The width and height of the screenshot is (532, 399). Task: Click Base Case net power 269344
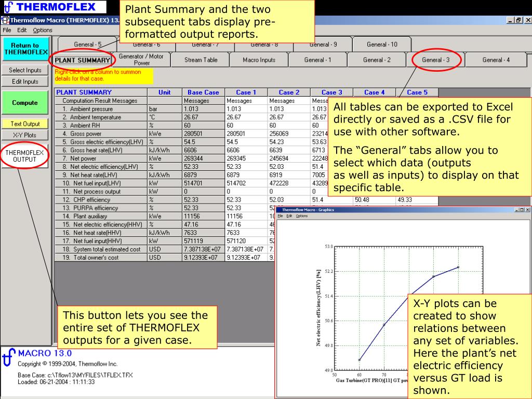[x=203, y=158]
